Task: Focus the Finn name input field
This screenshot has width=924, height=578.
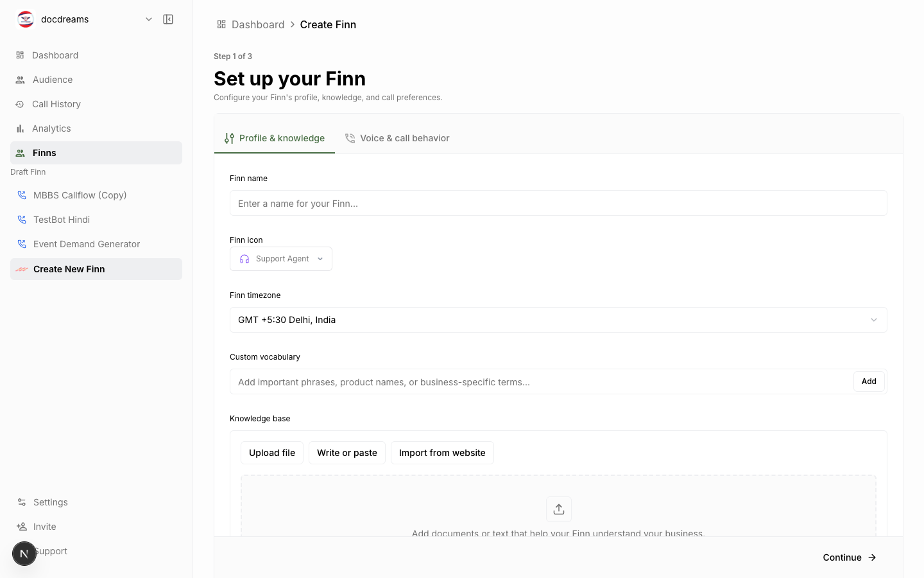Action: (558, 203)
